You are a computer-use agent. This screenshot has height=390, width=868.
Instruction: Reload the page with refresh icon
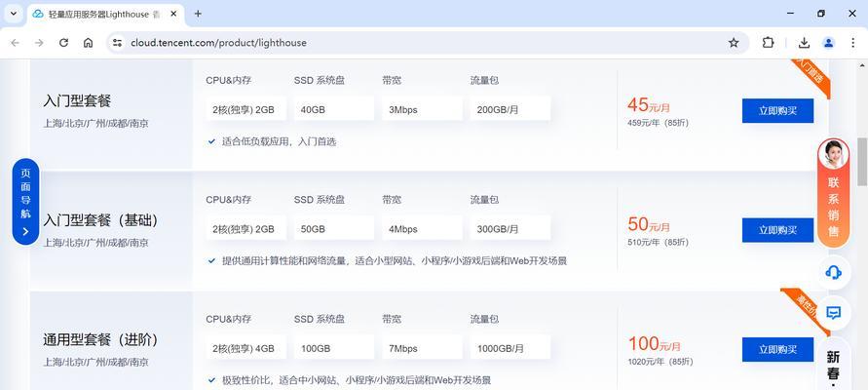pyautogui.click(x=63, y=43)
